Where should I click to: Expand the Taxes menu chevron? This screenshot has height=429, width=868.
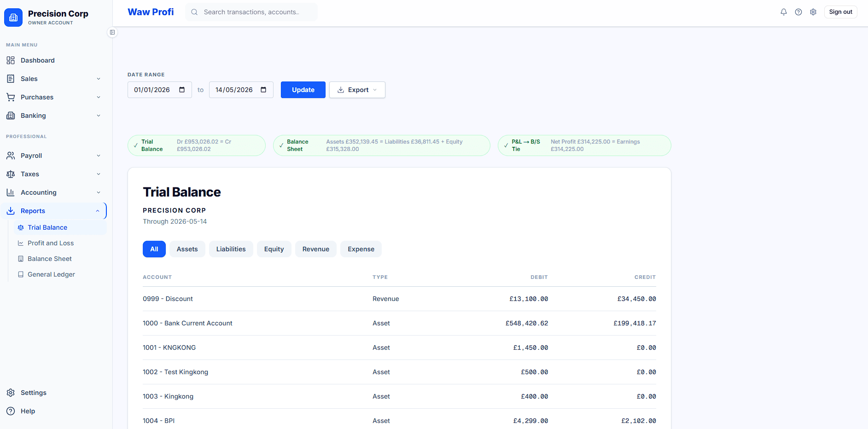[99, 174]
